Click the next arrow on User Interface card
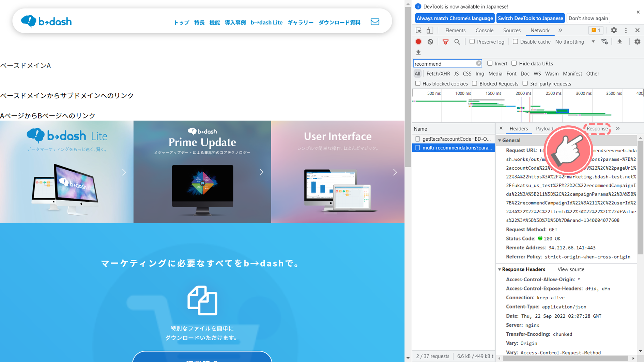The width and height of the screenshot is (644, 362). coord(395,172)
